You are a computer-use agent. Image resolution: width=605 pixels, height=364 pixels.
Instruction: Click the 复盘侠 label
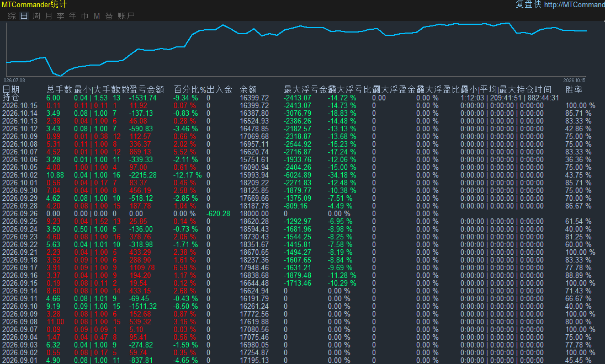[528, 4]
